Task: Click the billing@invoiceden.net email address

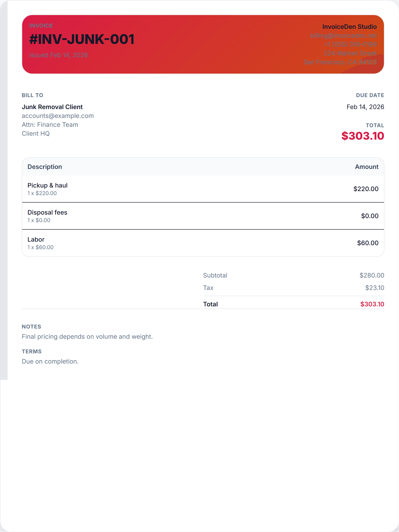Action: [343, 36]
